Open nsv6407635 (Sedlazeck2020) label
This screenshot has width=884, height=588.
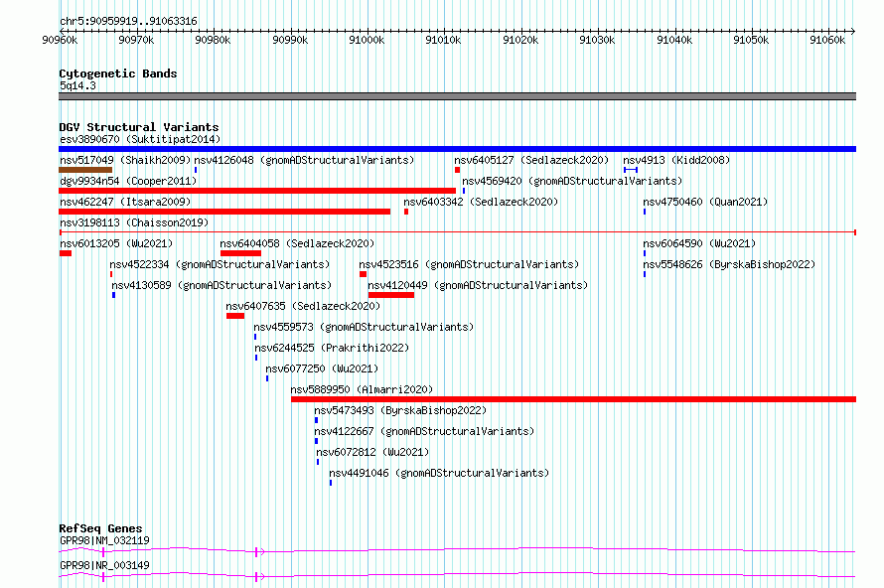point(303,306)
